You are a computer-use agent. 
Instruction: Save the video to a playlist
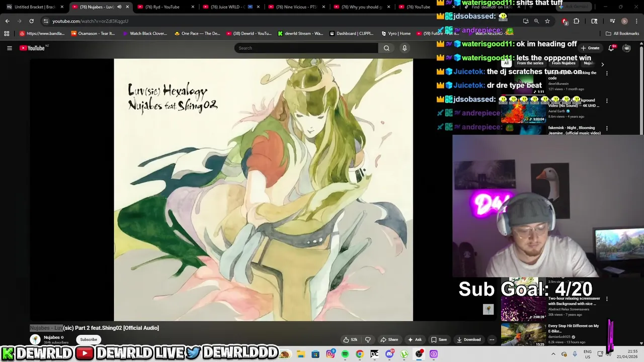(x=439, y=339)
